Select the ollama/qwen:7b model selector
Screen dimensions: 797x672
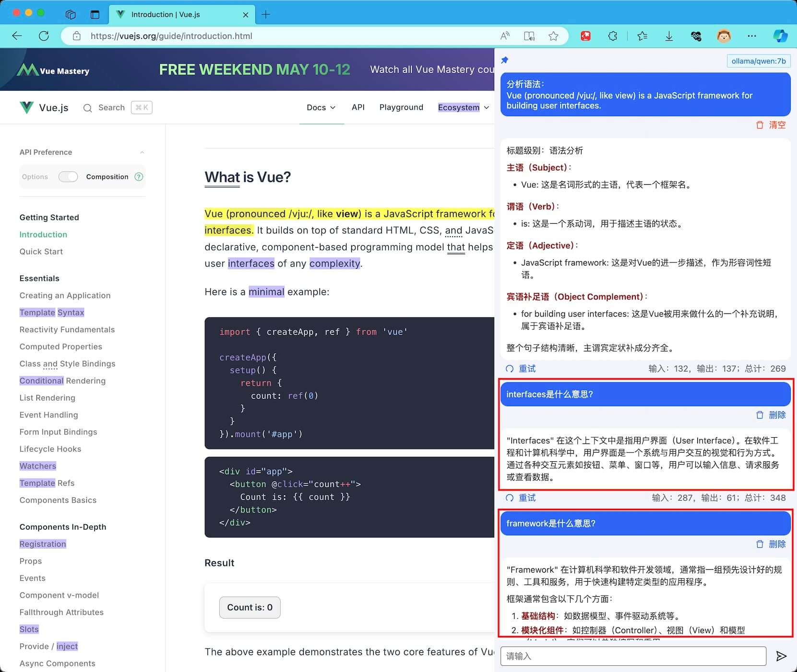(758, 61)
